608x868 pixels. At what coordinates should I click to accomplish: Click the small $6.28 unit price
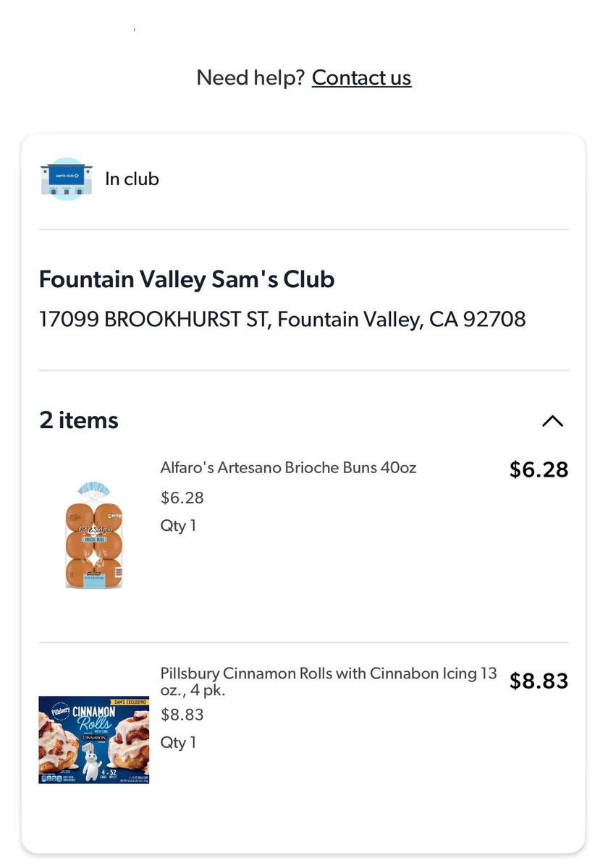pos(182,498)
